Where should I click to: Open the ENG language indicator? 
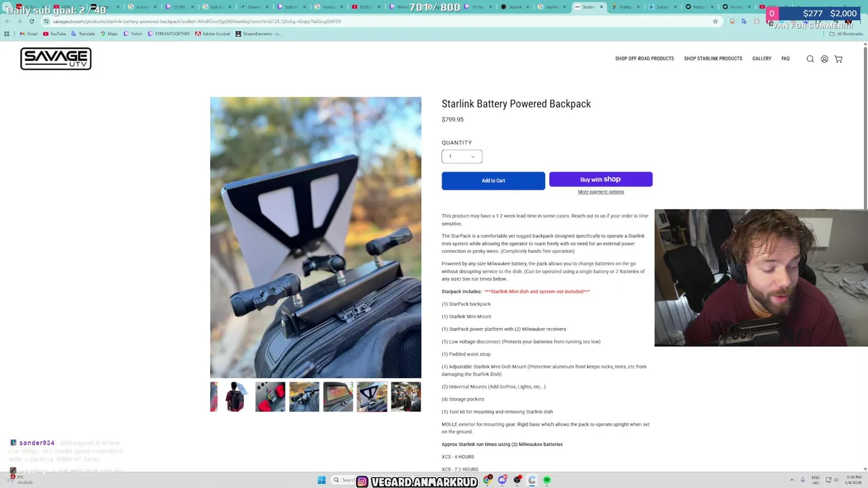pyautogui.click(x=816, y=480)
